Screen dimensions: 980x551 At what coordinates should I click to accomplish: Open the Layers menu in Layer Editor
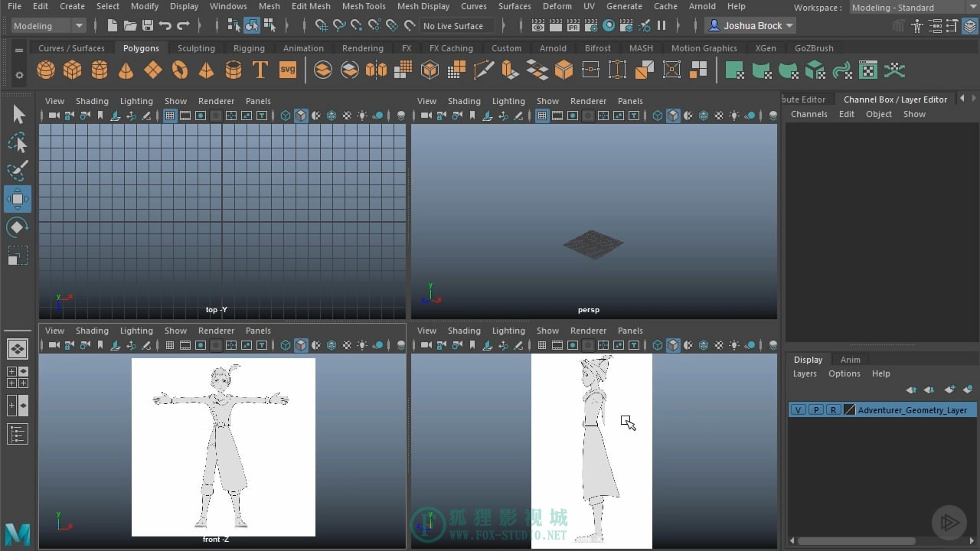(x=805, y=373)
